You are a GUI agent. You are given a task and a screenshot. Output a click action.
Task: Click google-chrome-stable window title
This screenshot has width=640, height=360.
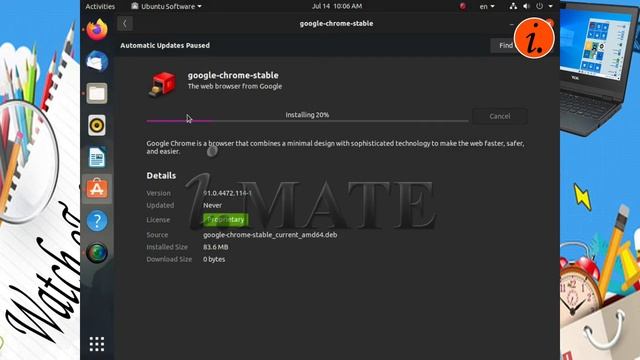336,23
